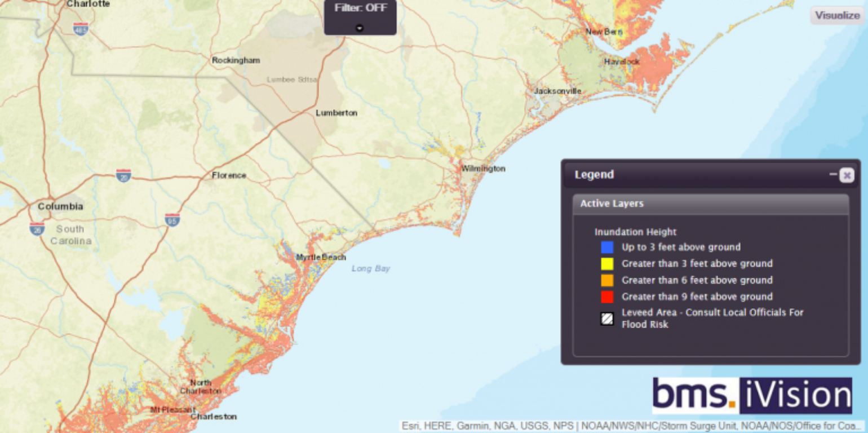Open the Esri attribution text link
The width and height of the screenshot is (868, 433).
[x=631, y=426]
